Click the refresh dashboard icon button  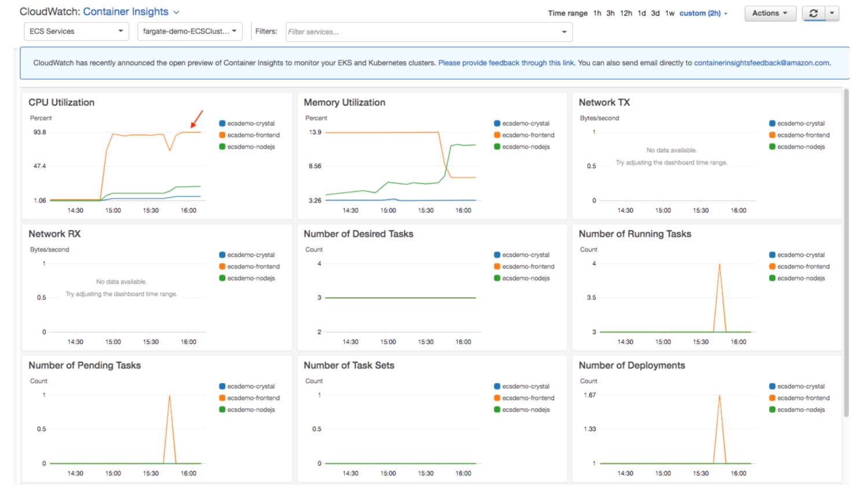813,13
